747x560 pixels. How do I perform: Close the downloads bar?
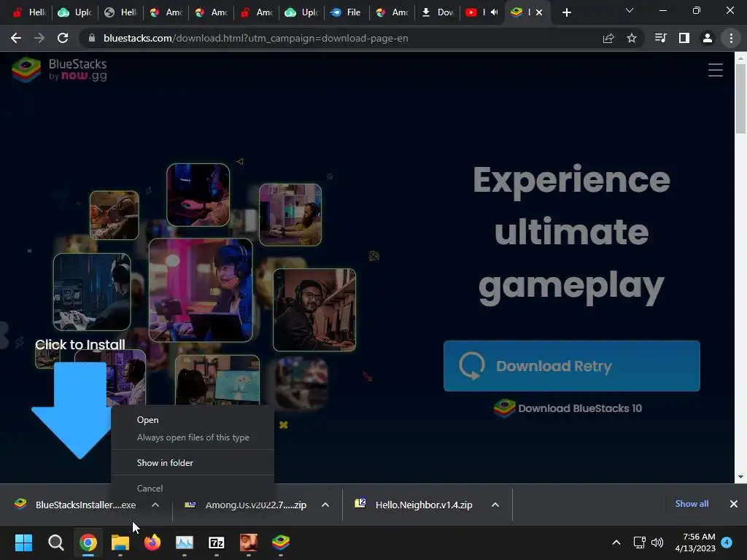click(734, 504)
